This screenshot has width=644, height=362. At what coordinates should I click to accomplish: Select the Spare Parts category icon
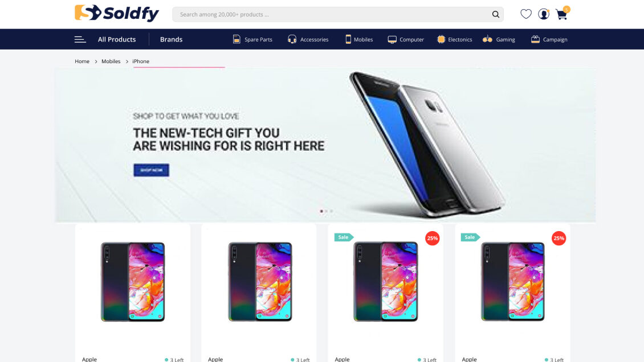[237, 39]
